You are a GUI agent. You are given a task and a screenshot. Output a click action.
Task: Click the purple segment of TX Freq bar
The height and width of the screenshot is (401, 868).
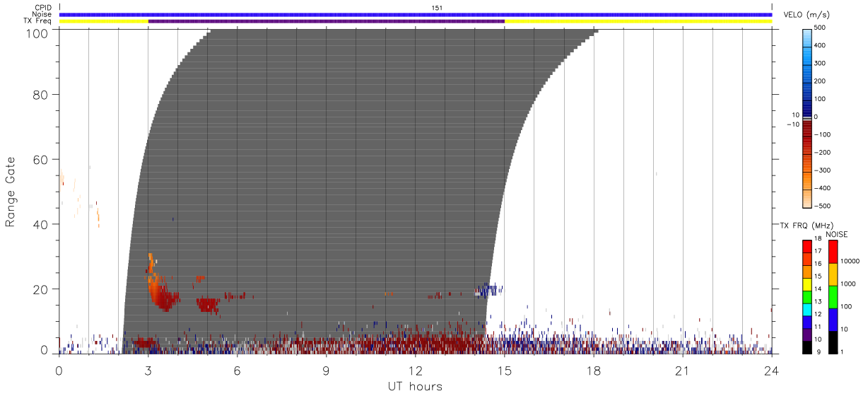point(327,21)
